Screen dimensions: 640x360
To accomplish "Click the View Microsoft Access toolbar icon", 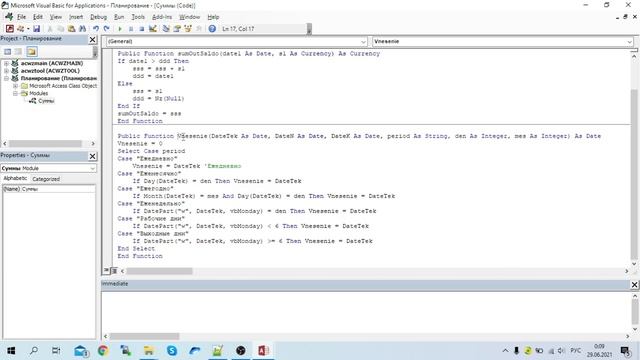I will point(10,29).
